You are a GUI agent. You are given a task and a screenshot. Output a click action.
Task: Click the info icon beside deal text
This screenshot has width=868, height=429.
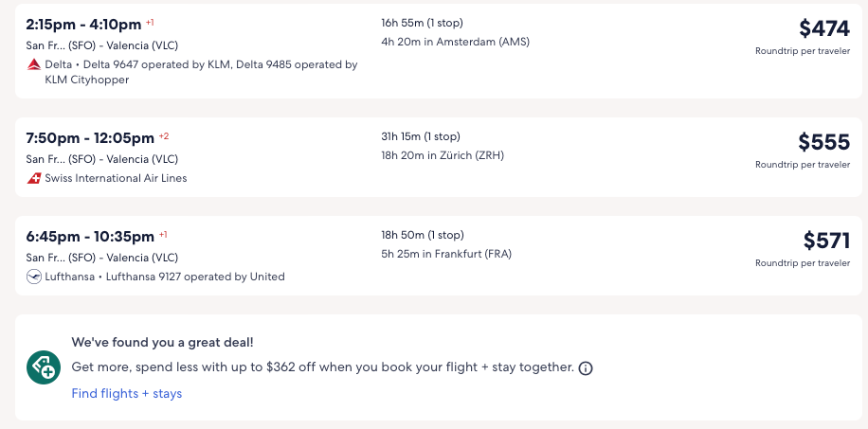pos(586,368)
